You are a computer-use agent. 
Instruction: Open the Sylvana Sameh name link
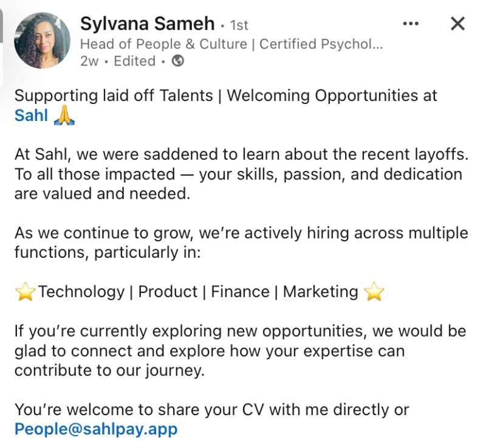147,24
